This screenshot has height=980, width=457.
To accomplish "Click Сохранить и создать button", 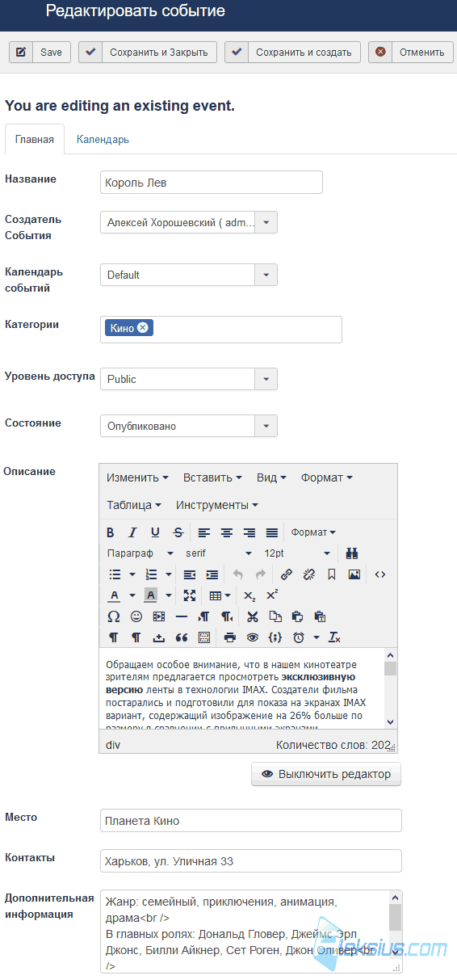I will pyautogui.click(x=292, y=52).
